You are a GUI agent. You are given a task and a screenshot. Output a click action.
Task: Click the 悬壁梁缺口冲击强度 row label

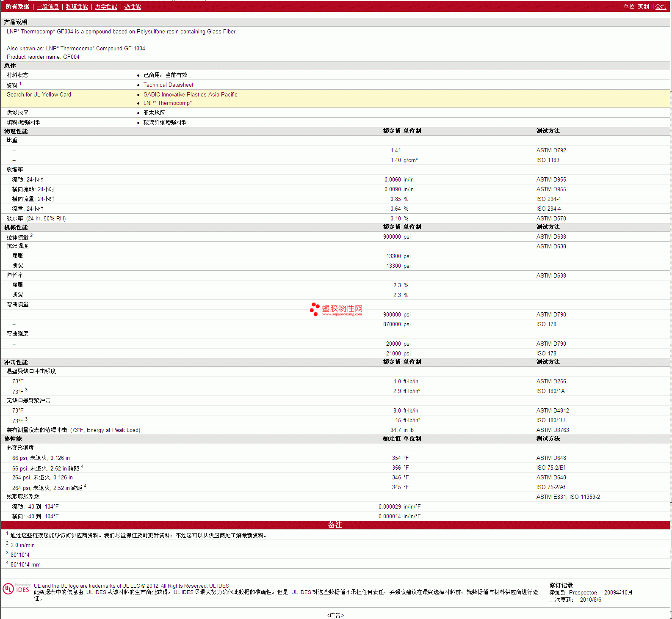pyautogui.click(x=31, y=371)
